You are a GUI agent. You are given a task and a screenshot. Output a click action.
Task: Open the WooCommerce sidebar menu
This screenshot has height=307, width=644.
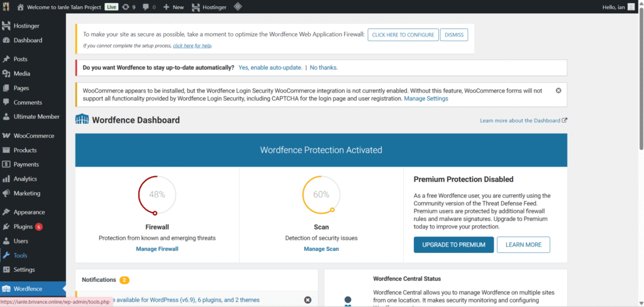point(33,136)
